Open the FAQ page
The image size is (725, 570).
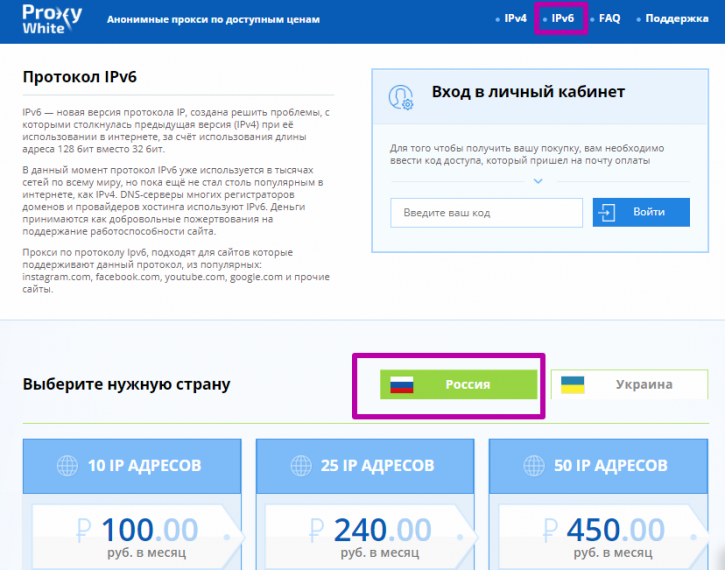609,18
